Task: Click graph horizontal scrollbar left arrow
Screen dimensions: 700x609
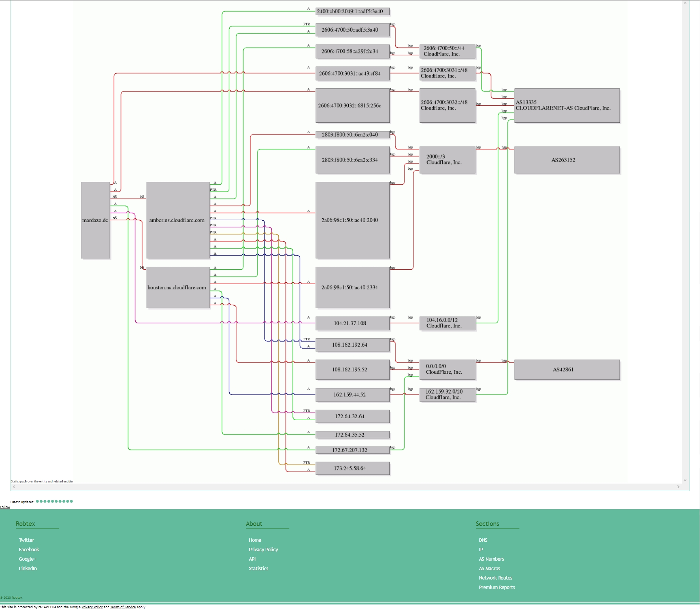Action: 14,487
